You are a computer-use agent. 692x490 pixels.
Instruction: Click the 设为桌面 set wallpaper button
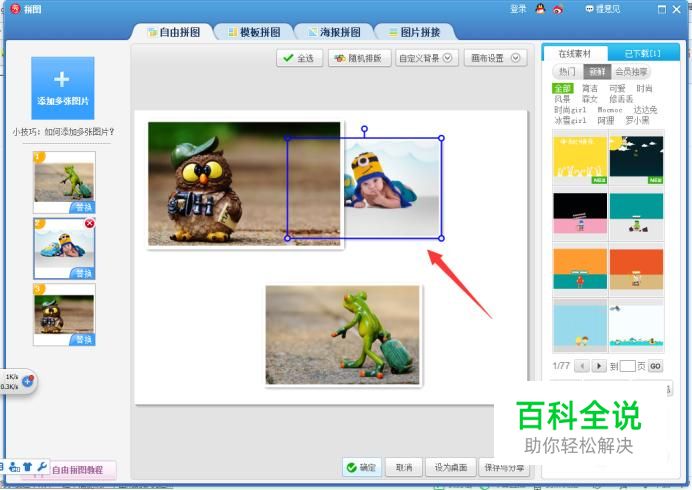click(x=451, y=467)
